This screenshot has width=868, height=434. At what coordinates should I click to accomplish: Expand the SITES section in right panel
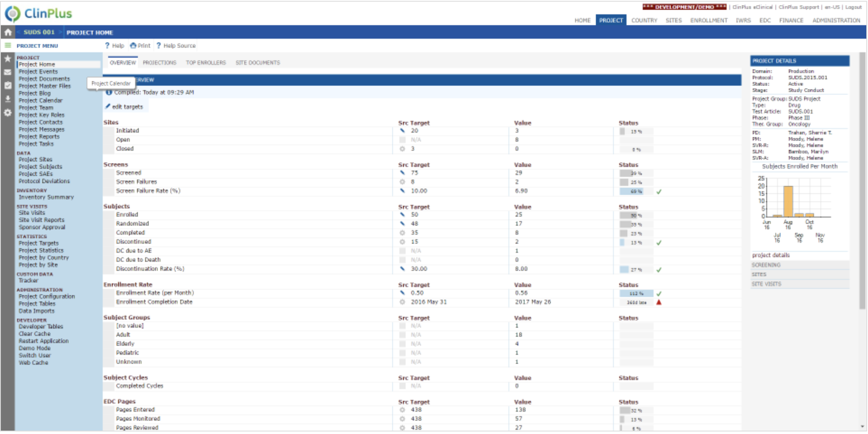799,274
